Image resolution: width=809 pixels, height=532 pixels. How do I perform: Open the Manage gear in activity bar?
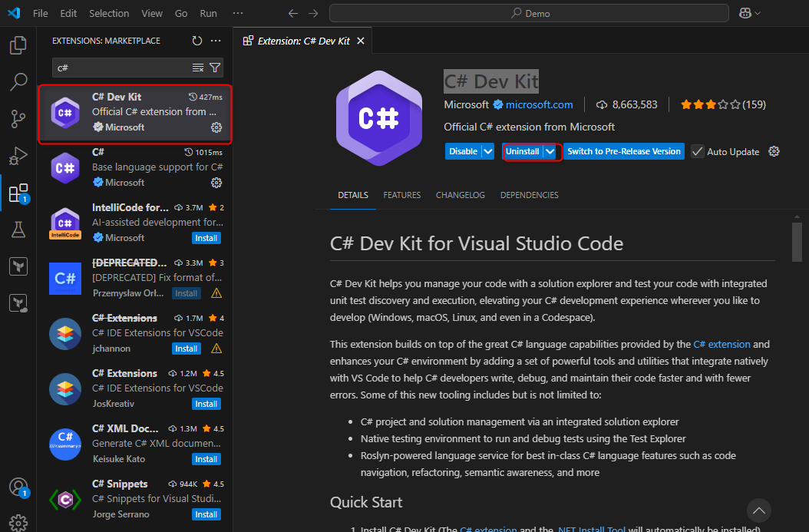pos(18,523)
